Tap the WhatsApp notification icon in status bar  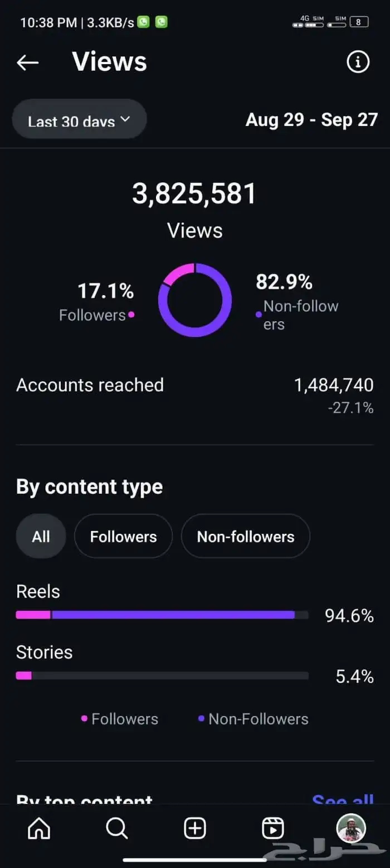point(143,22)
